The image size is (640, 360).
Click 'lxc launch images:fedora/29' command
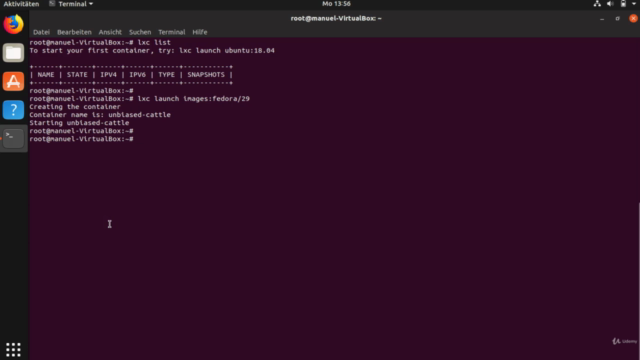tap(193, 99)
